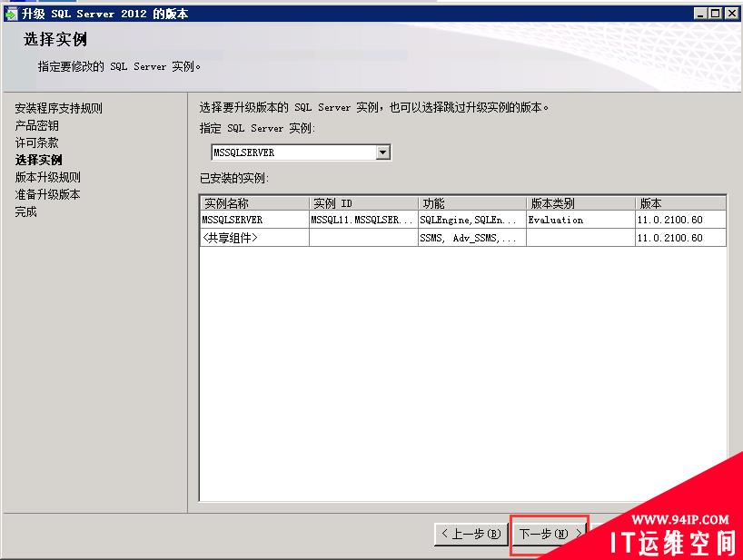Open the SQL Server instance dropdown arrow
Viewport: 743px width, 560px height.
[x=383, y=152]
